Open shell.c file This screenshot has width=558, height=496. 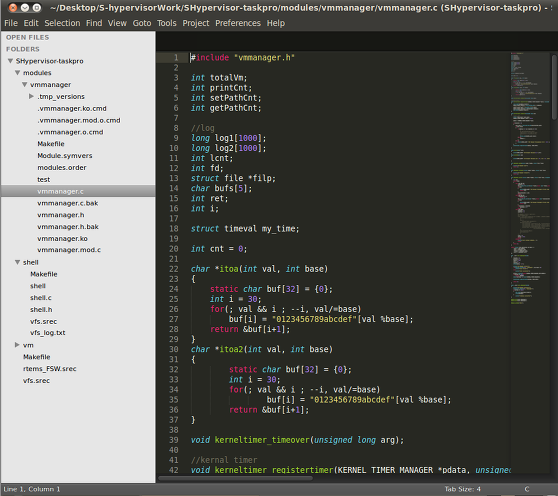pyautogui.click(x=41, y=297)
